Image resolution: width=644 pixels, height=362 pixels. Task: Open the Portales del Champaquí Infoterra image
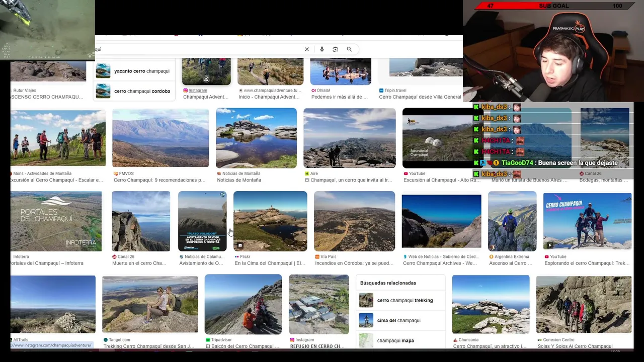pos(56,221)
